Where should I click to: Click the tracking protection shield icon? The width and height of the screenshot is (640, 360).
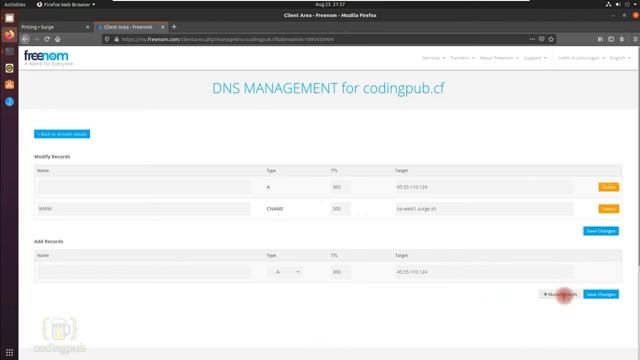tap(107, 39)
